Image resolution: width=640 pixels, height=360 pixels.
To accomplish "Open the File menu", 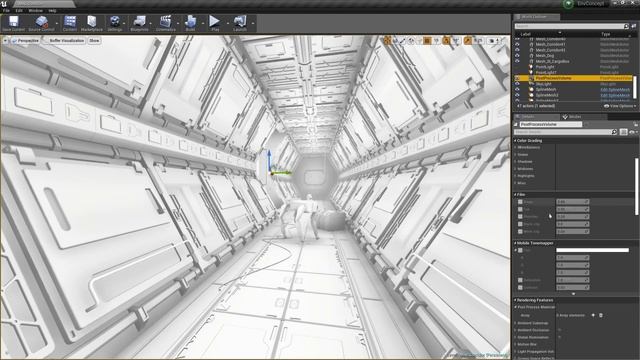I will pos(6,10).
